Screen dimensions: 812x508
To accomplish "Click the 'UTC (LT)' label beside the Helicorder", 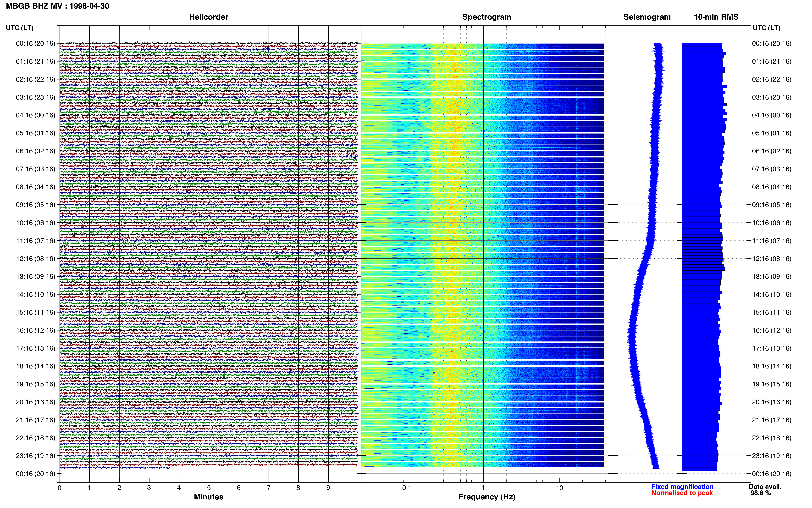I will pos(20,28).
